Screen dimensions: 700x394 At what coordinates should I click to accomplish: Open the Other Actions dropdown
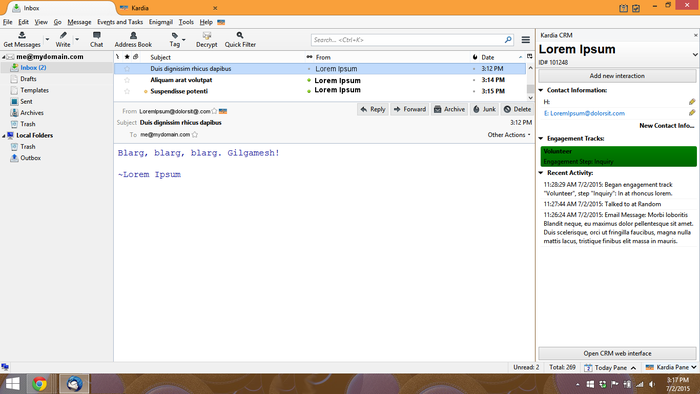pos(509,134)
